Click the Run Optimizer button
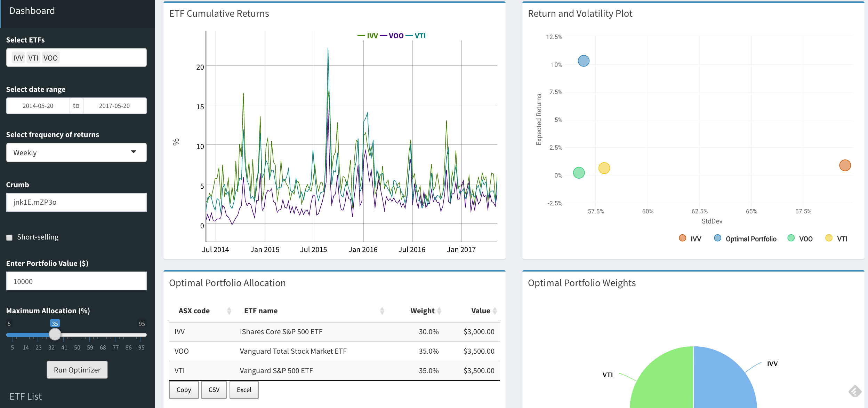Viewport: 868px width, 408px height. tap(77, 370)
